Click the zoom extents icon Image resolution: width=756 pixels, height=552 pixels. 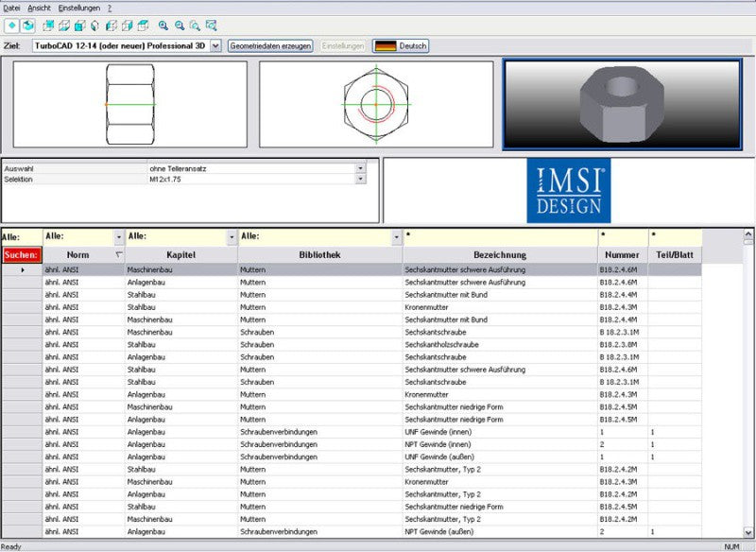tap(211, 26)
